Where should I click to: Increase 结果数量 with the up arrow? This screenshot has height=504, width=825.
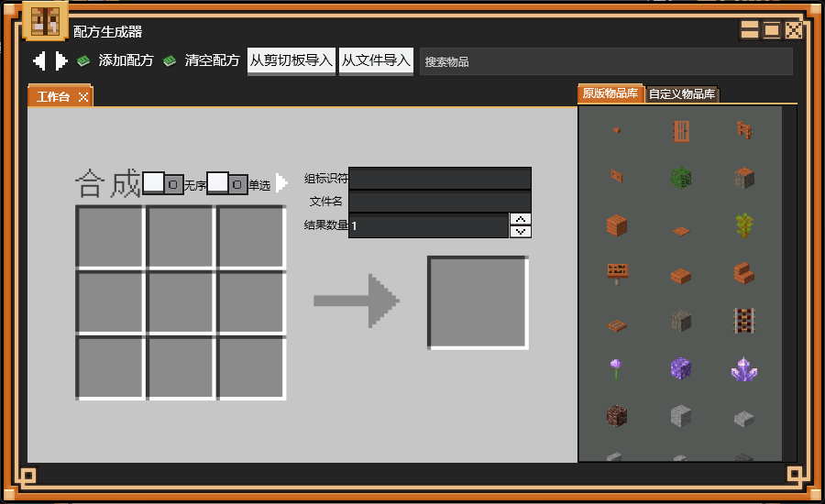[521, 219]
